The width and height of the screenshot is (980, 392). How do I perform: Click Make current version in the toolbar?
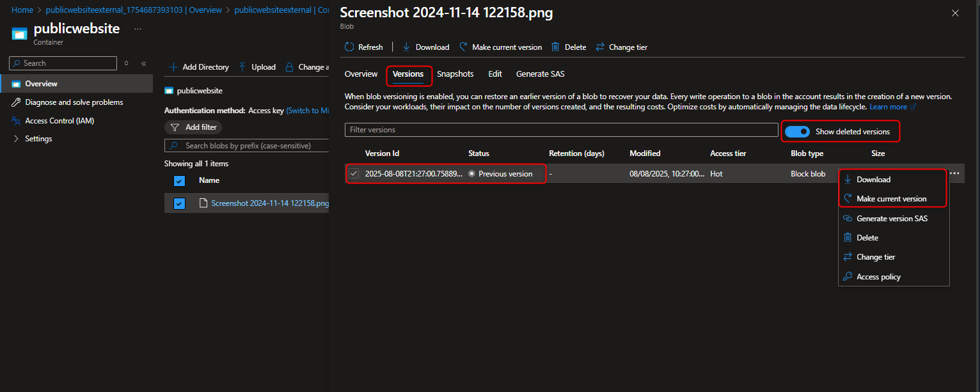point(500,47)
